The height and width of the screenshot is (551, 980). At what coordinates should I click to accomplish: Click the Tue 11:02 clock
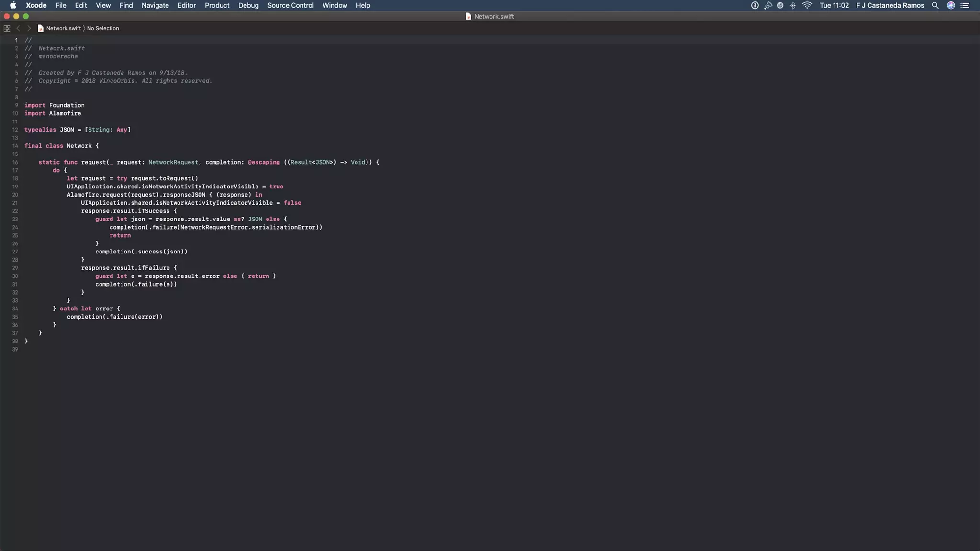[x=834, y=5]
